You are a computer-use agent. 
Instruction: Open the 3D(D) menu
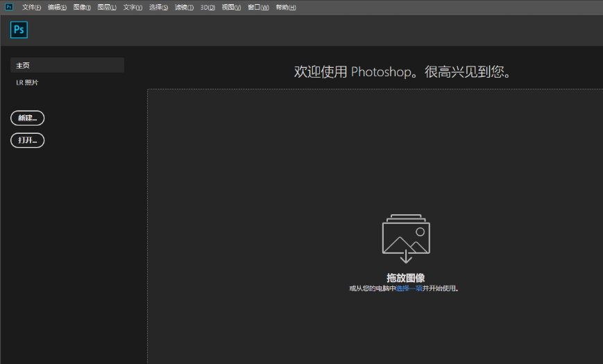[x=207, y=8]
